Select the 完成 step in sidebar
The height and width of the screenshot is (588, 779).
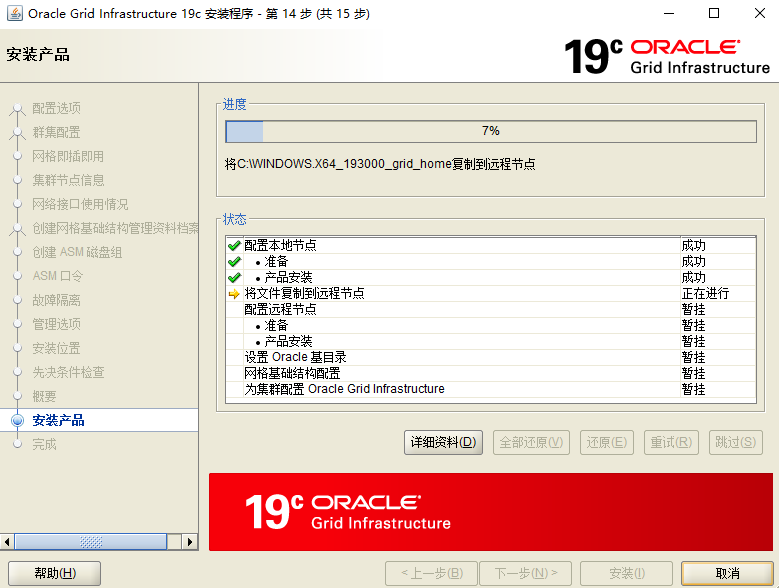(44, 444)
